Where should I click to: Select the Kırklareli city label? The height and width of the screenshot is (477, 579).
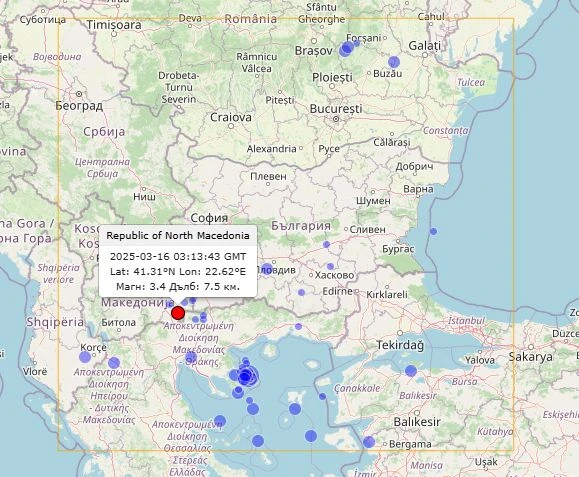(387, 294)
